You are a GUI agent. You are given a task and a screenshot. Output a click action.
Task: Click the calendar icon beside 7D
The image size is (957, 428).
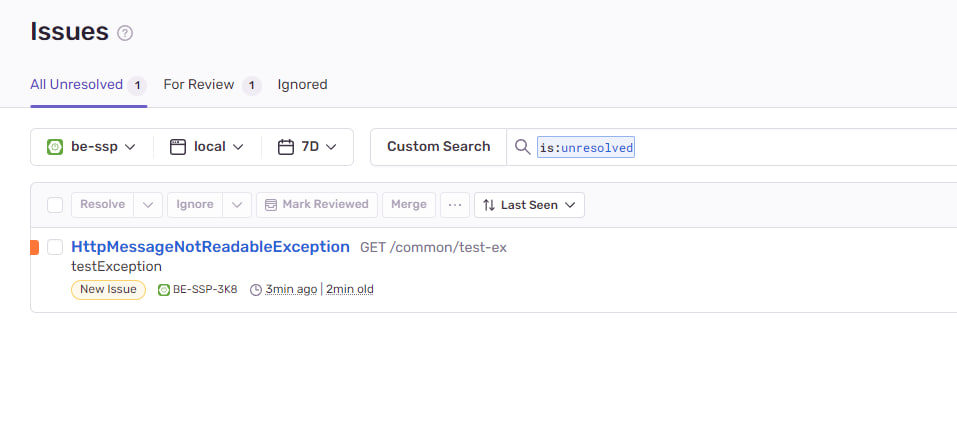click(x=286, y=147)
